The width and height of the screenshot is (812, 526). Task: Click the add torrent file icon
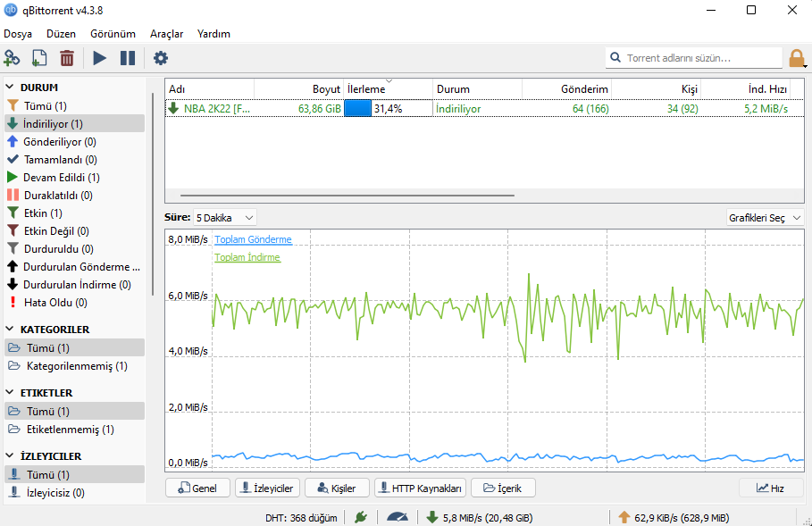coord(39,58)
